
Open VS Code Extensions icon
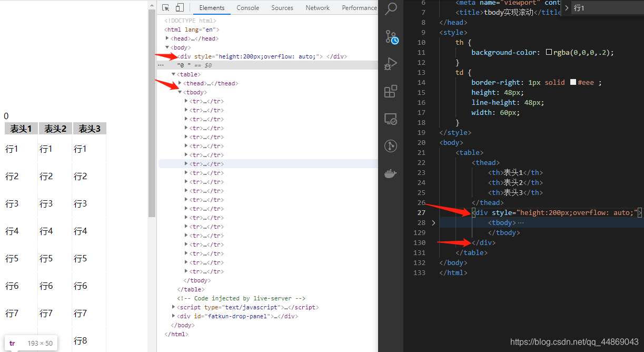point(391,91)
